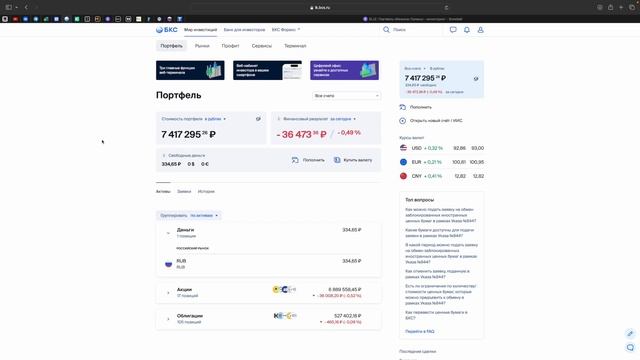Click the plus icon for opening new account
The image size is (640, 360).
[x=402, y=121]
